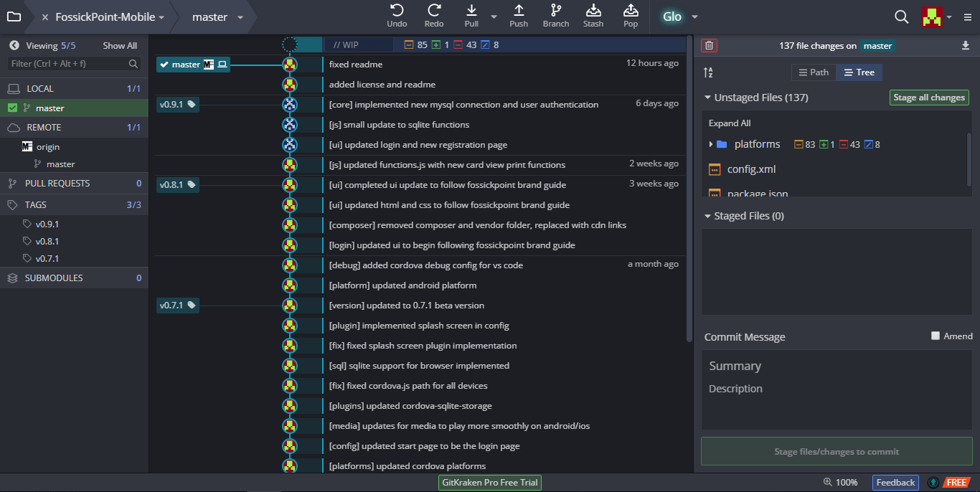Push commits to remote
Image resolution: width=980 pixels, height=492 pixels.
(x=519, y=16)
